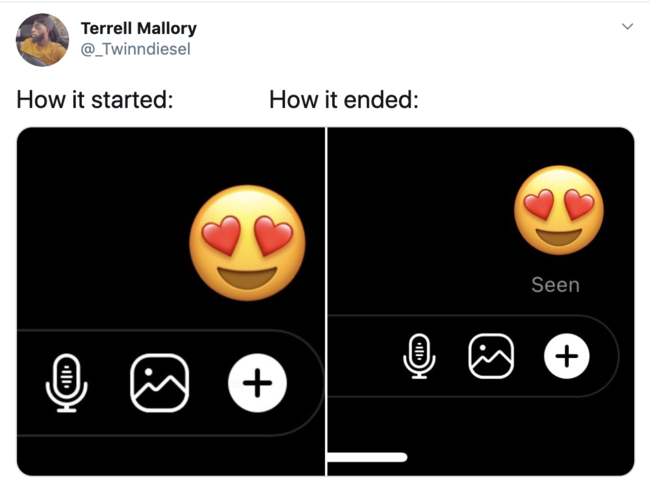Focus the message field left of the left microphone
The image size is (650, 483).
point(29,383)
